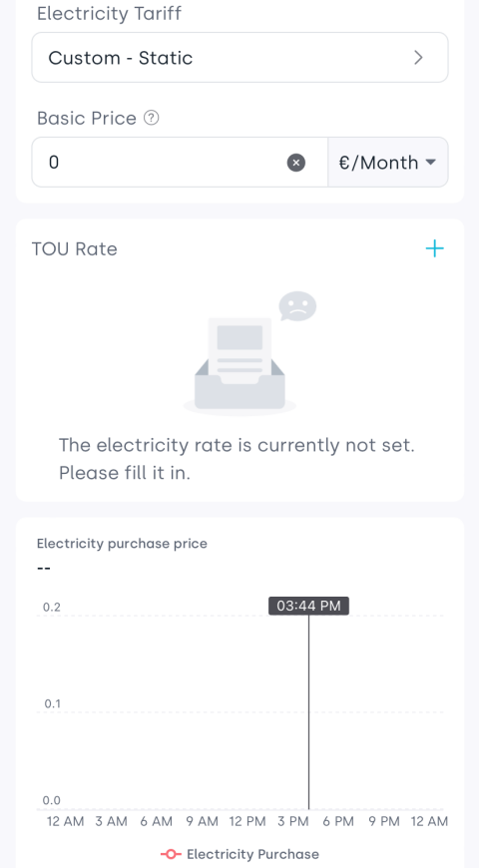Clear the Basic Price value

pos(296,163)
